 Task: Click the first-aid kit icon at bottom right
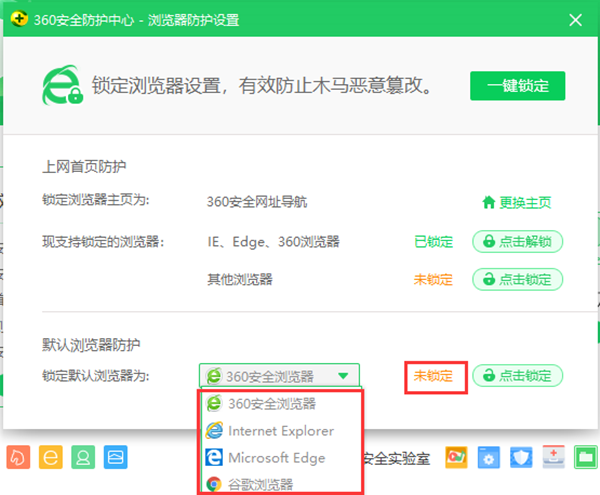click(x=553, y=458)
